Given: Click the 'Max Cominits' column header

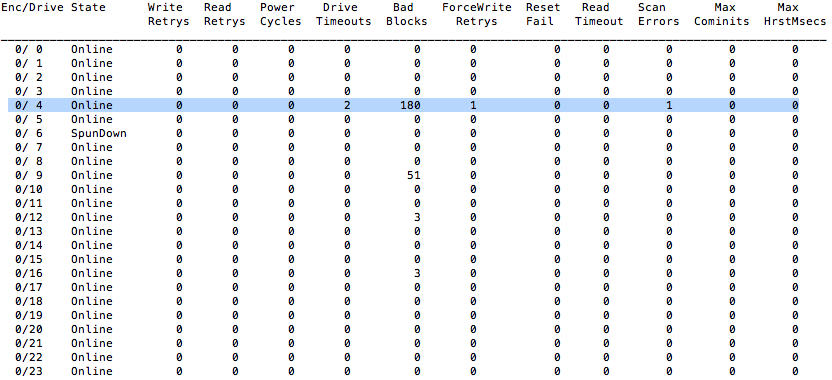Looking at the screenshot, I should click(x=721, y=14).
